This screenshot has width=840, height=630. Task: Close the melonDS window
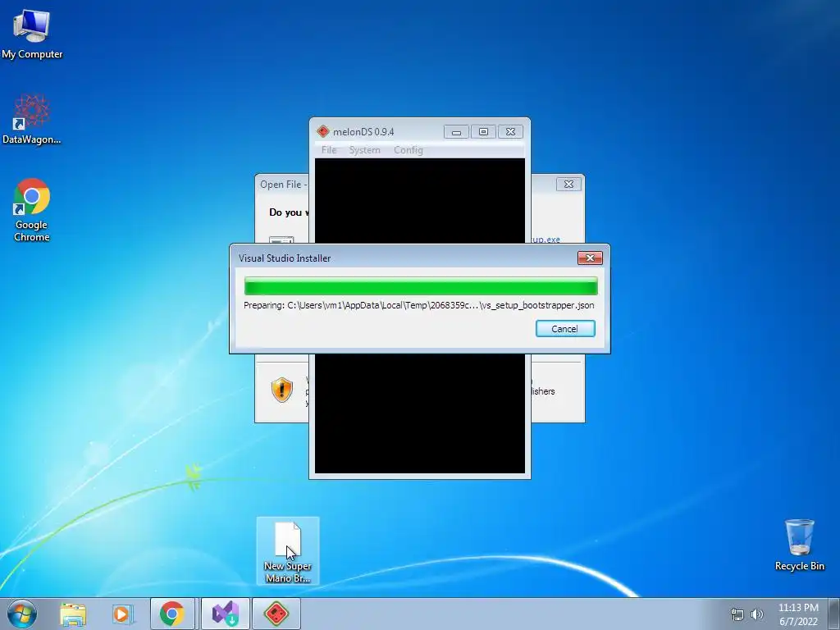coord(510,132)
